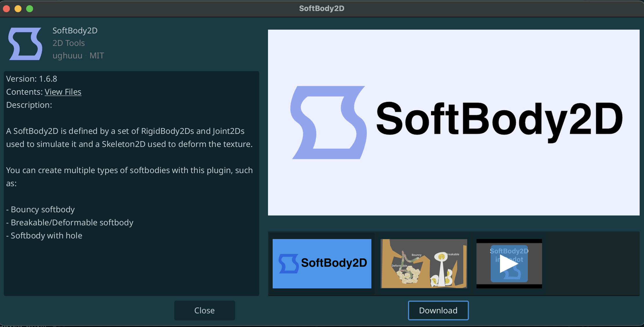This screenshot has height=327, width=644.
Task: Click the Breakable/Deformable softbody line
Action: (70, 222)
